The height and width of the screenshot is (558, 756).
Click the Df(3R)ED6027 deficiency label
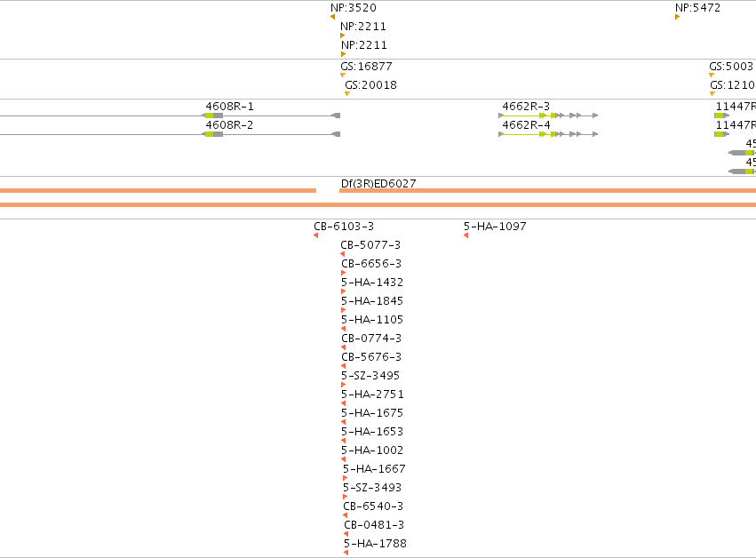378,183
